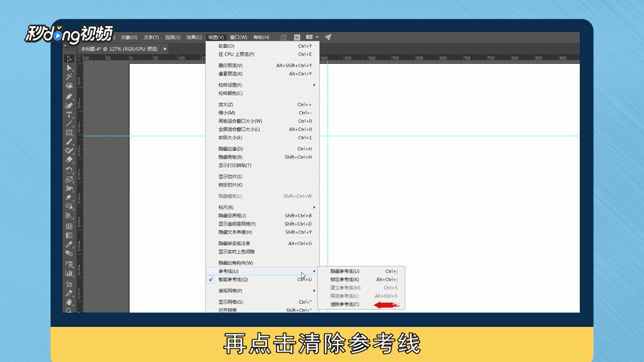Choose 叠印预览(V)
The height and width of the screenshot is (362, 644).
[263, 65]
